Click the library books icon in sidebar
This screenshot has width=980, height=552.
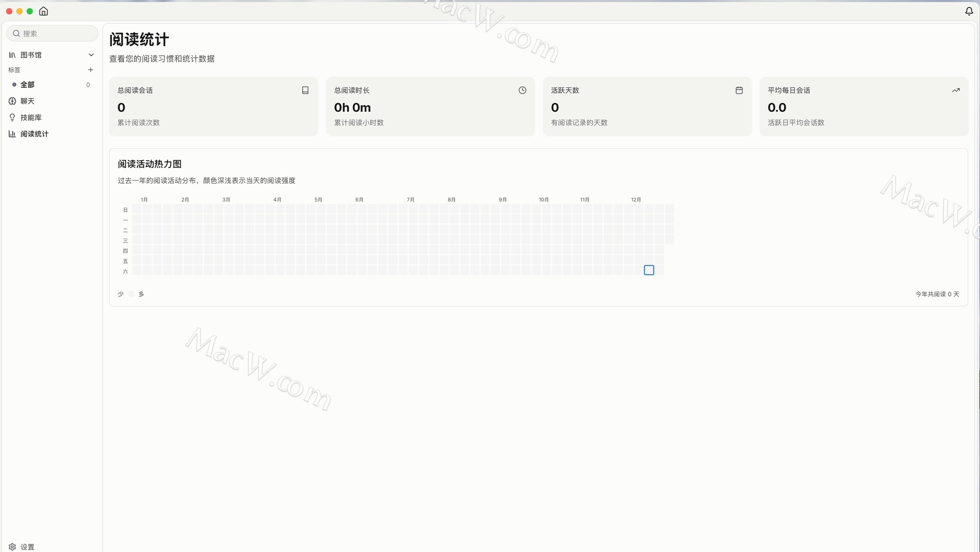pos(12,55)
